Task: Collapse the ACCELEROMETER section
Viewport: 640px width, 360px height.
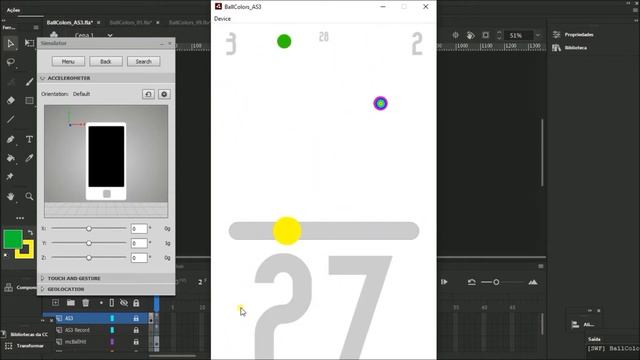Action: (42, 78)
